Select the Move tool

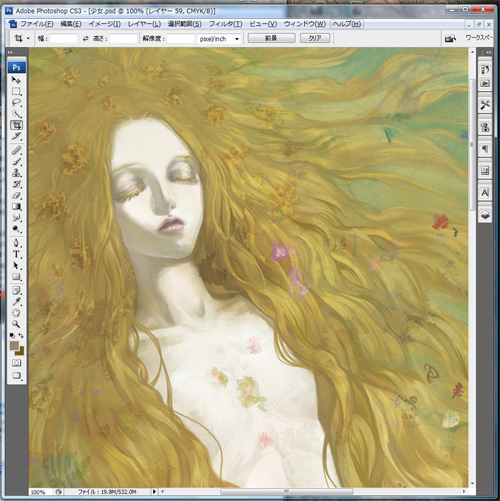[x=16, y=80]
